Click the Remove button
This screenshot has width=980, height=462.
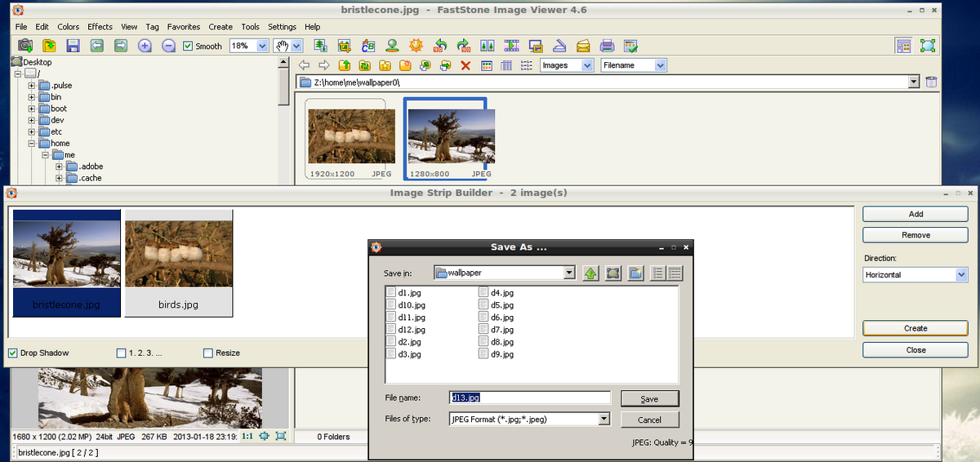[x=915, y=235]
